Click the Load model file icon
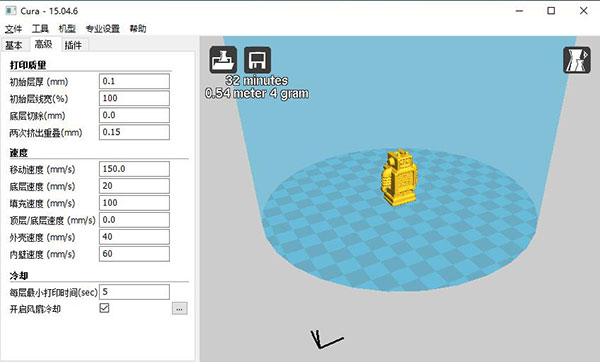The image size is (600, 362). coord(223,60)
